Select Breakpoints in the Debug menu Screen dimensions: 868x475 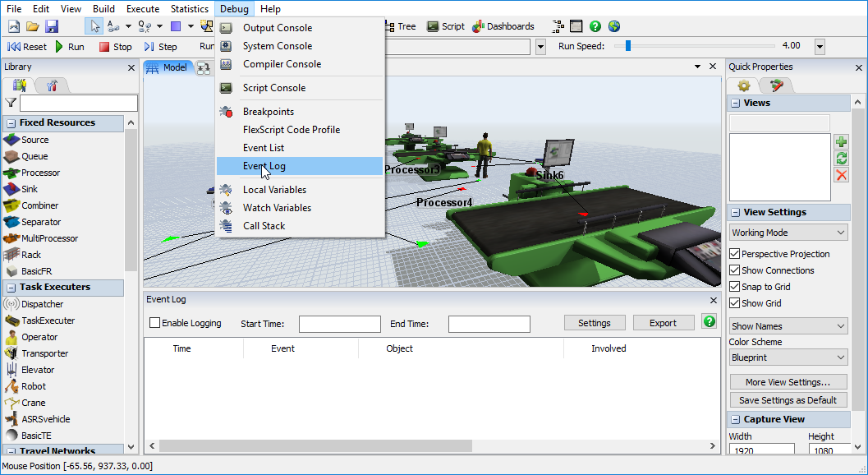click(268, 112)
